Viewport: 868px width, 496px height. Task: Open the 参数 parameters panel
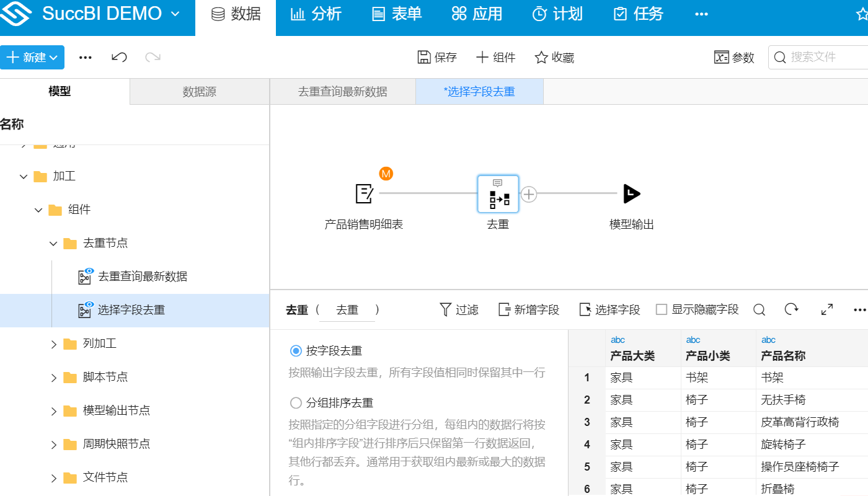(734, 57)
